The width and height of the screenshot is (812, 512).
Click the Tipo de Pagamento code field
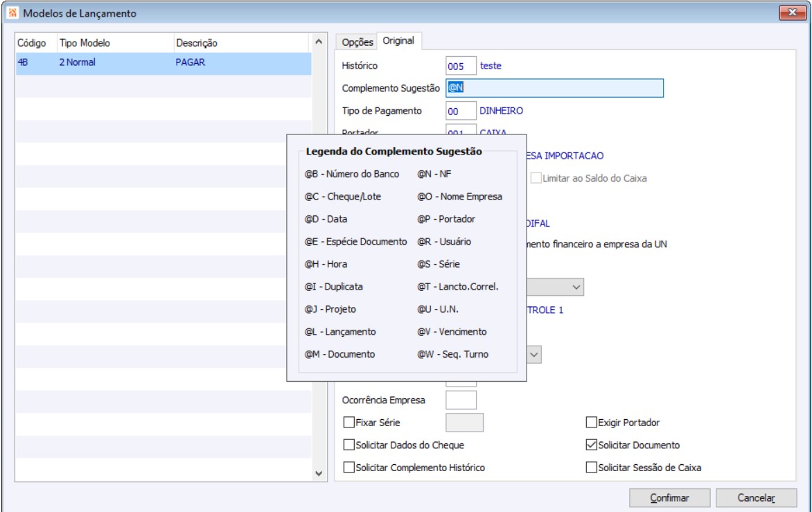pyautogui.click(x=460, y=112)
